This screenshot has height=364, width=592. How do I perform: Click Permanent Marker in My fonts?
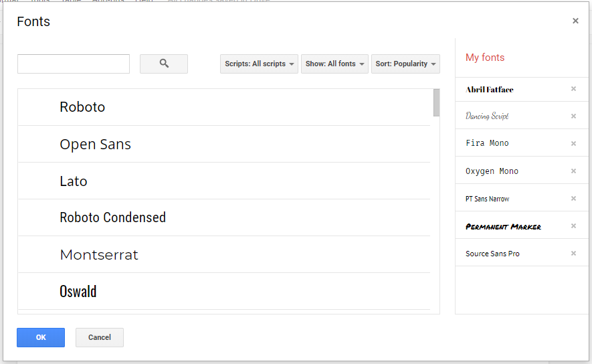pyautogui.click(x=503, y=227)
